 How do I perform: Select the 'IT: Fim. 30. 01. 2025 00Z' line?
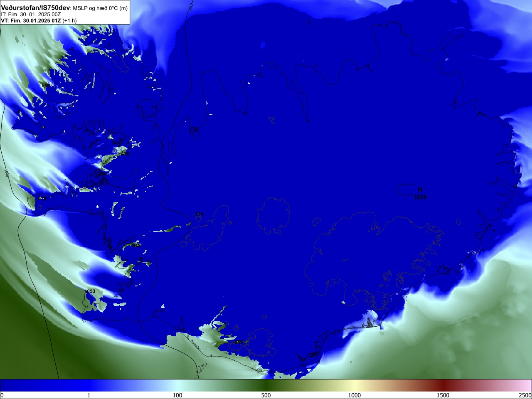(31, 14)
